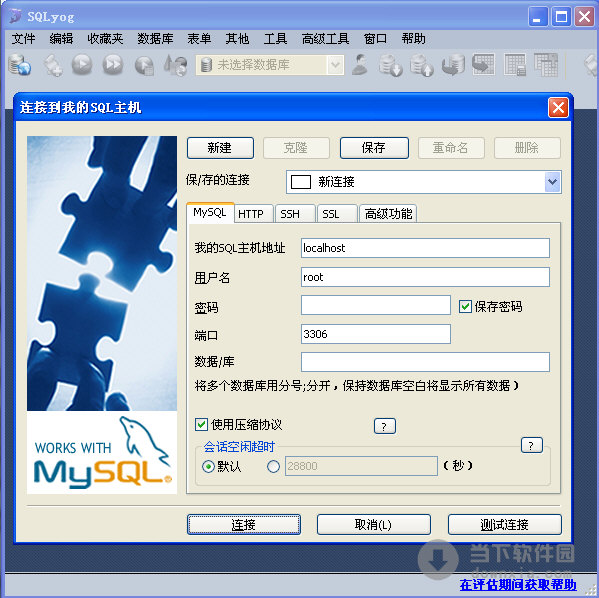599x598 pixels.
Task: Click the port field showing 3306
Action: click(x=376, y=334)
